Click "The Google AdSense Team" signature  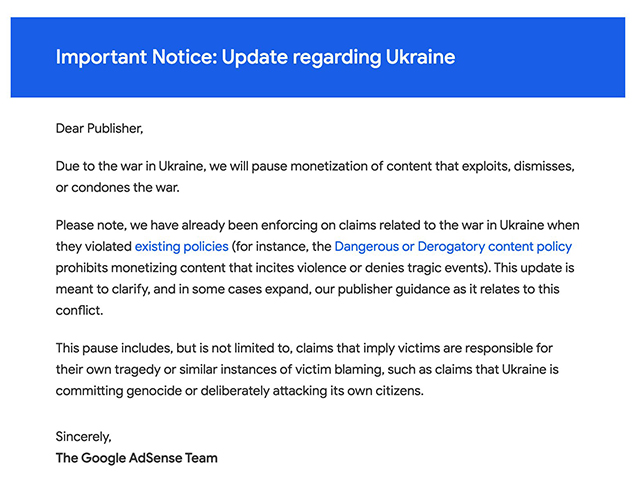click(136, 458)
